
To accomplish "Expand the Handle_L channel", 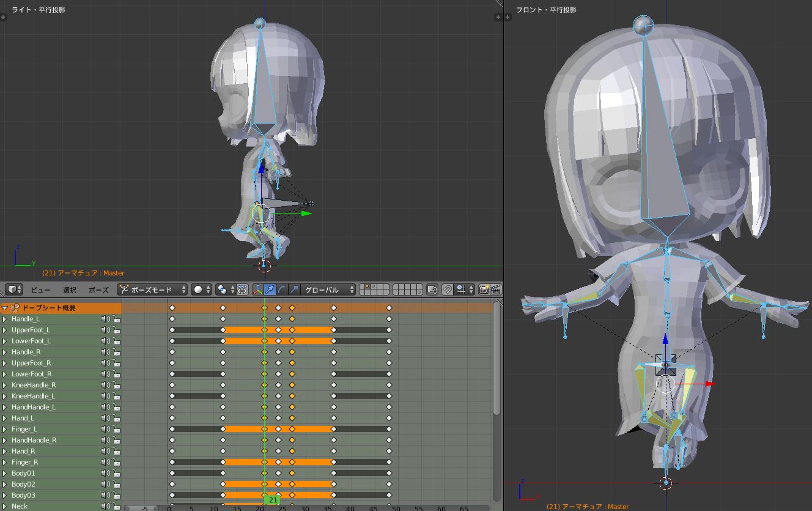I will (x=5, y=319).
